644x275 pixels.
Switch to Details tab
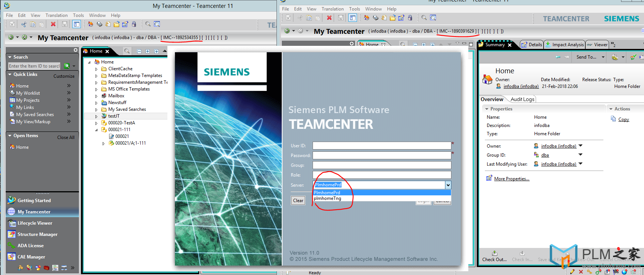(x=532, y=45)
